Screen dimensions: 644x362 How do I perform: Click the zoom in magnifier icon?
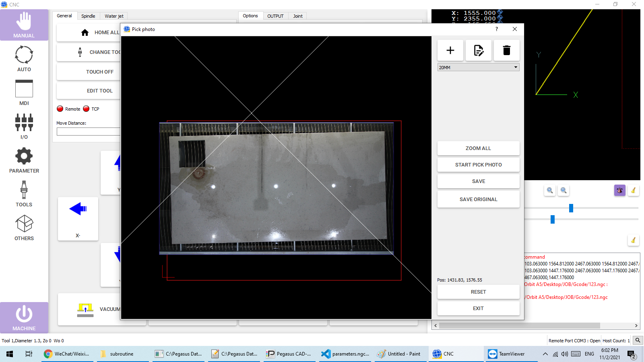pos(550,191)
